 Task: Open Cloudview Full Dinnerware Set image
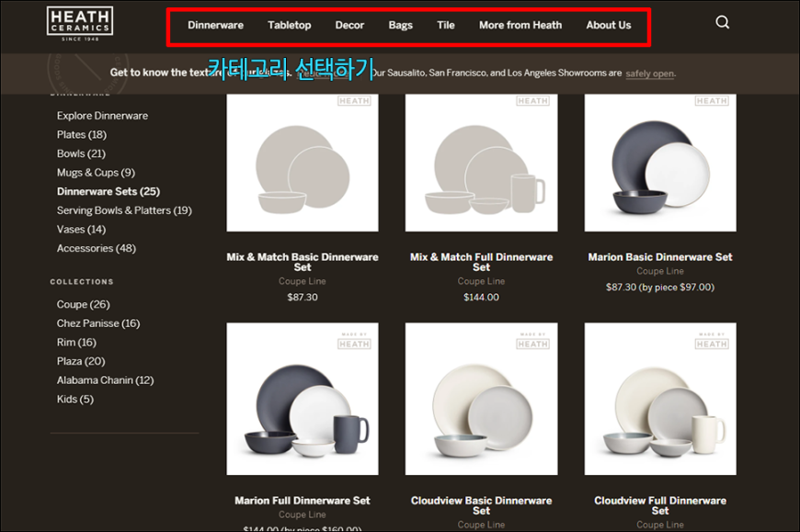[x=660, y=399]
